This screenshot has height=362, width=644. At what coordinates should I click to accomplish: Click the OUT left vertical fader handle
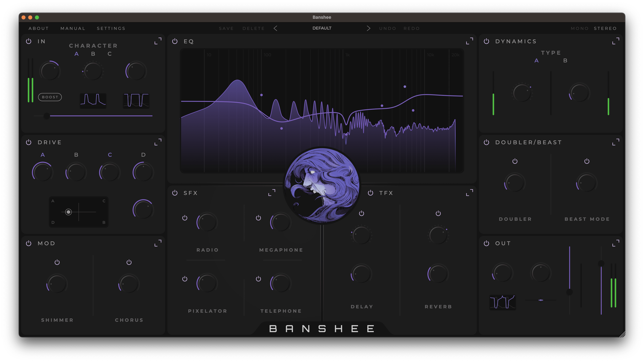coord(569,292)
